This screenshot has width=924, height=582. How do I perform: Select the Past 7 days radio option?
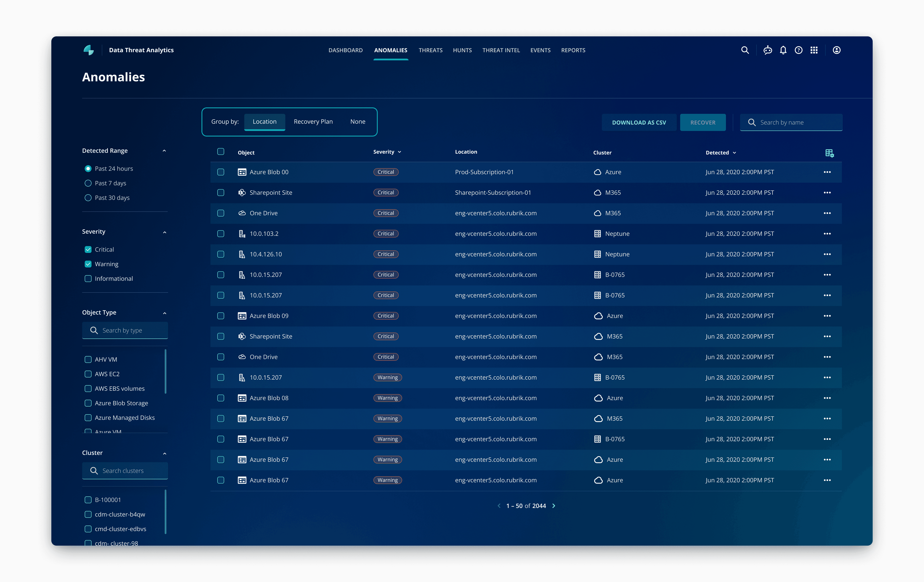(88, 183)
